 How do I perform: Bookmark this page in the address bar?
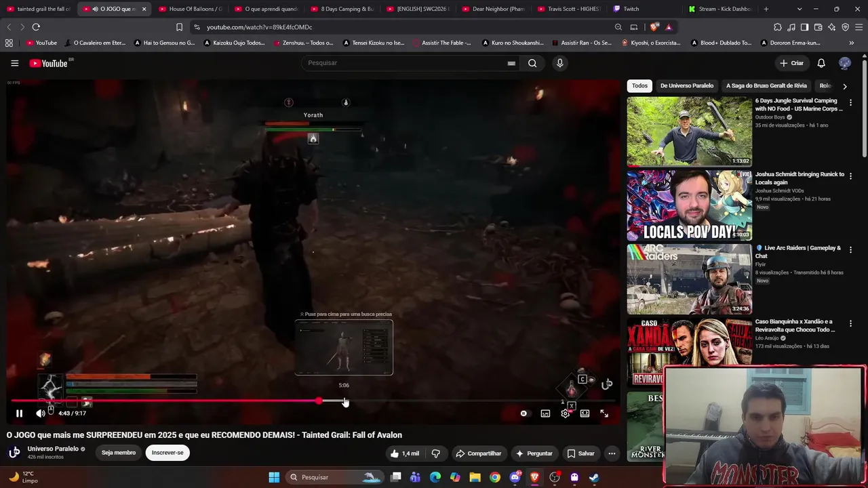pos(179,27)
